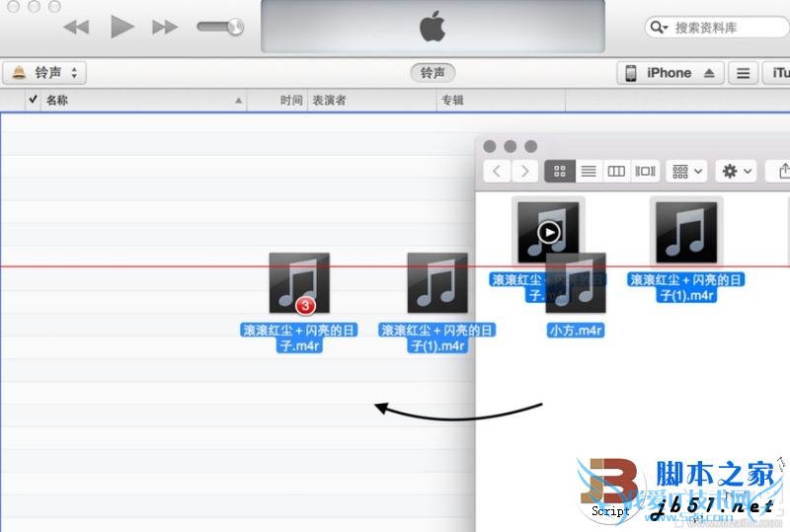Open the Finder arrange-by dropdown

686,172
